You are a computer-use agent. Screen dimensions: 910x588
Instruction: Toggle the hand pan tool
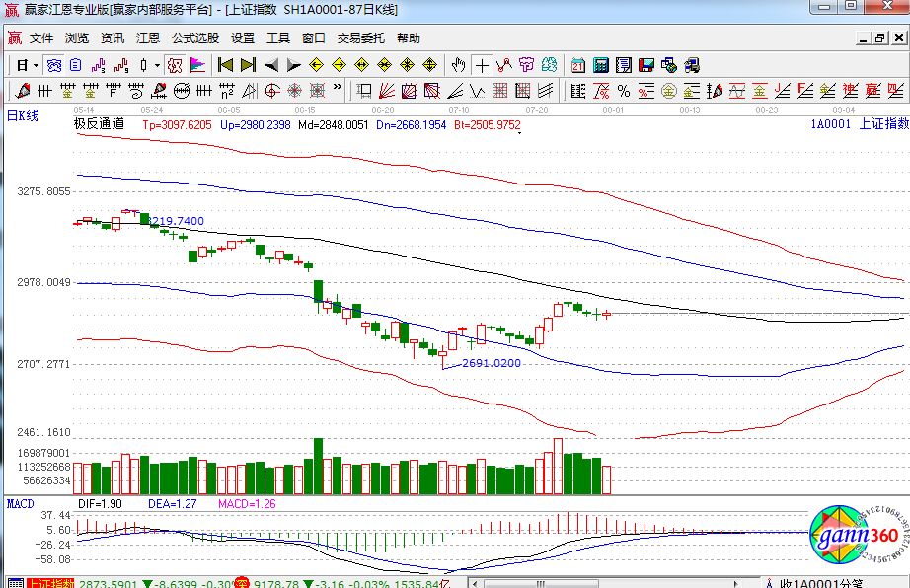click(x=458, y=65)
